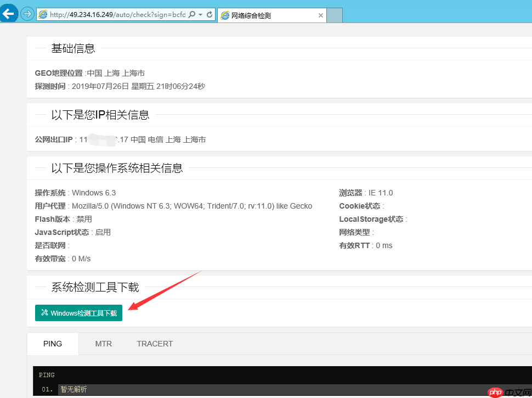Open a new blank browser tab
The width and height of the screenshot is (532, 398).
pyautogui.click(x=335, y=15)
